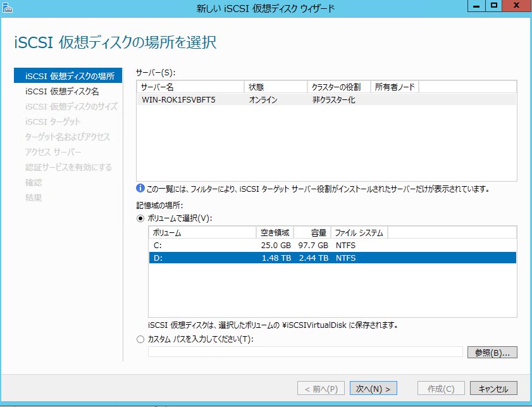Screen dimensions: 532x407
Task: Sort volumes by 容量 column header
Action: pos(311,233)
